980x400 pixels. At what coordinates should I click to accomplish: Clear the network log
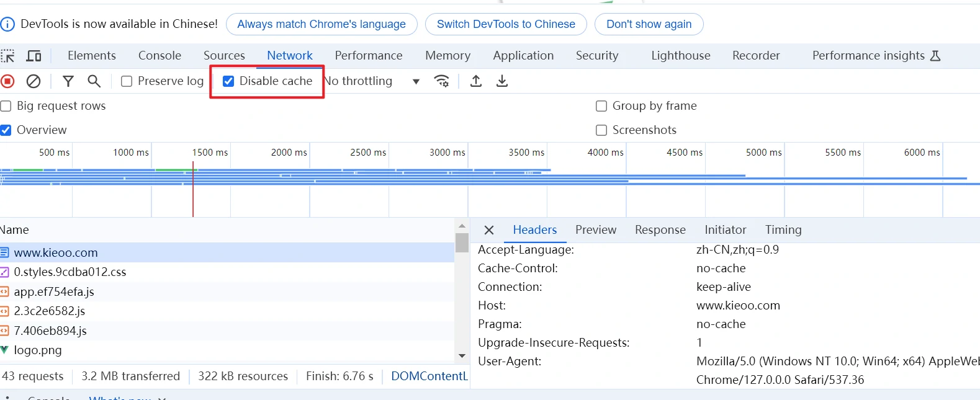coord(34,81)
